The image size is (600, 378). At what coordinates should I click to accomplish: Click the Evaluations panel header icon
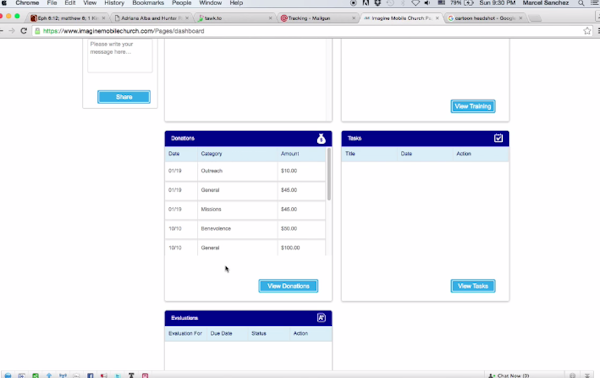pos(321,318)
